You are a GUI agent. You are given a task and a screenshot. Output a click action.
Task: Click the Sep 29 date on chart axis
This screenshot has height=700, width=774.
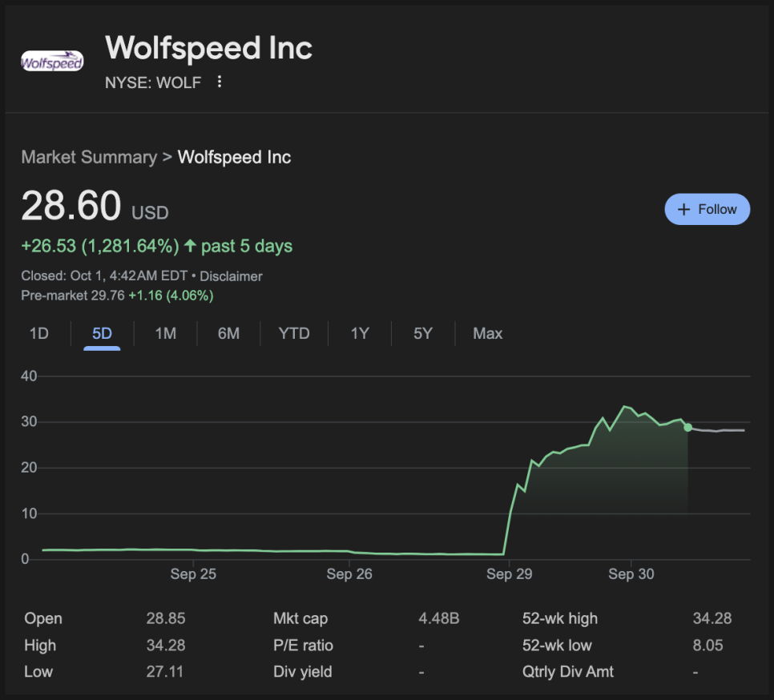tap(510, 574)
